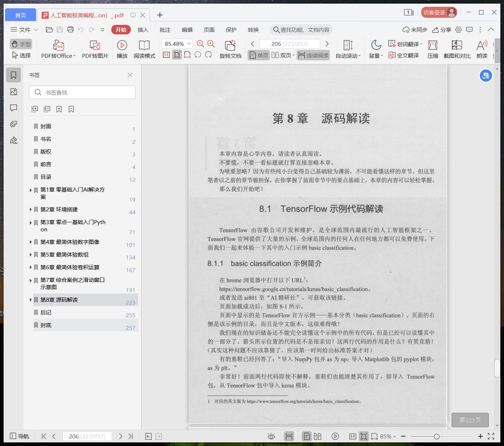Screen dimensions: 504x446
Task: Start slideshow with 播放 button
Action: [122, 49]
